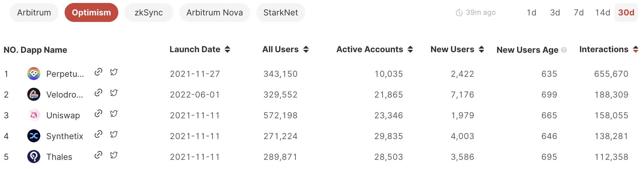Open Velodrome's Twitter profile icon
This screenshot has height=169, width=644.
click(114, 93)
